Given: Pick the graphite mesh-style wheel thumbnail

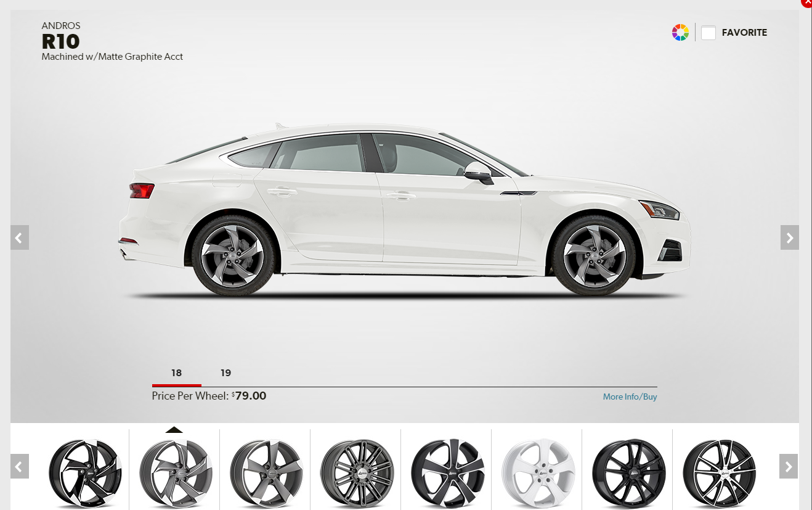Looking at the screenshot, I should (x=355, y=473).
